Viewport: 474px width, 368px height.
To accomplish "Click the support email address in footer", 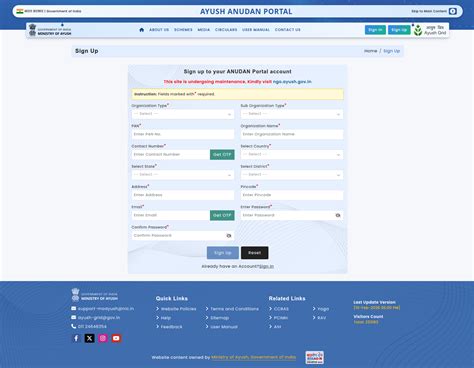I will click(x=106, y=309).
